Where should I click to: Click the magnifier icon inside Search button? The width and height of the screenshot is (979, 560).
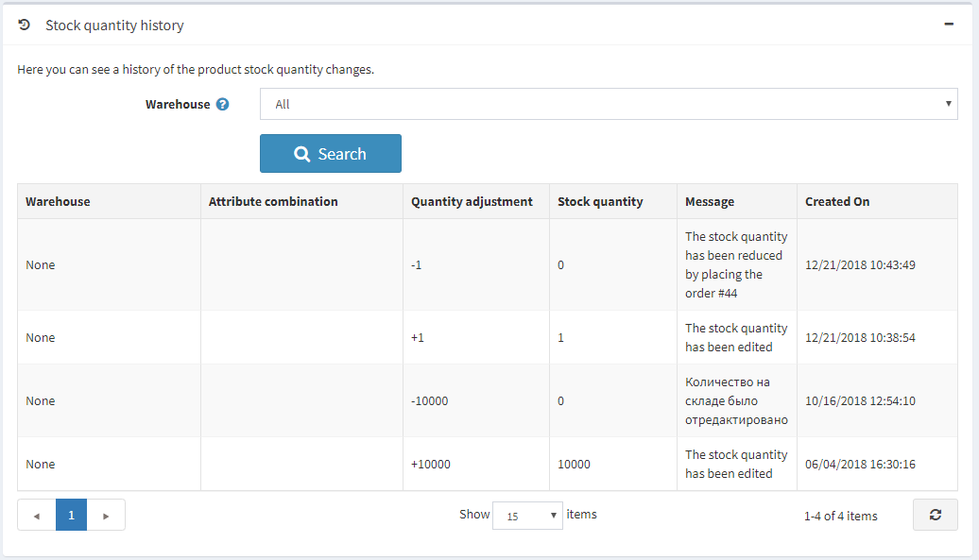pyautogui.click(x=302, y=153)
